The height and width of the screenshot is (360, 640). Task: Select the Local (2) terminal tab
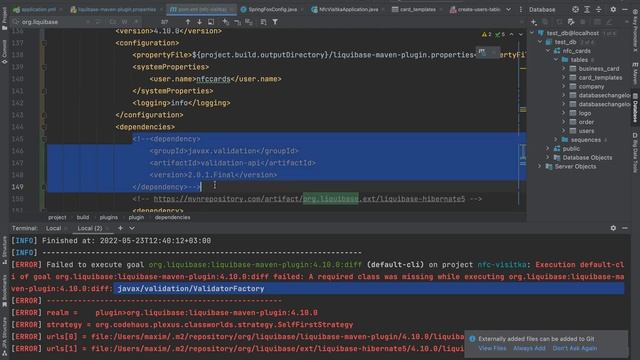tap(89, 228)
